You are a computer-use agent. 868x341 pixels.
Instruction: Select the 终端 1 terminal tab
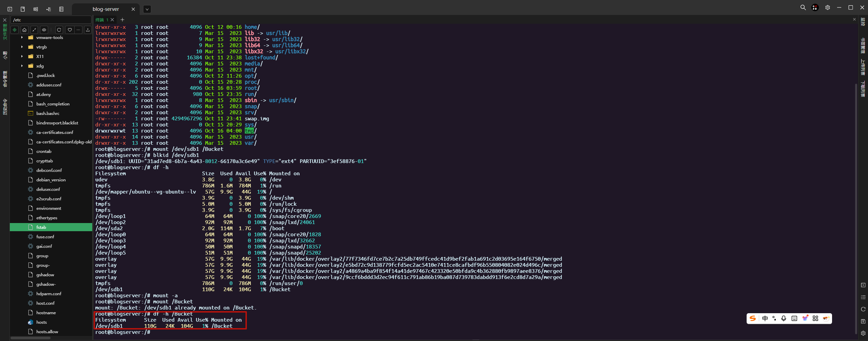pos(101,20)
